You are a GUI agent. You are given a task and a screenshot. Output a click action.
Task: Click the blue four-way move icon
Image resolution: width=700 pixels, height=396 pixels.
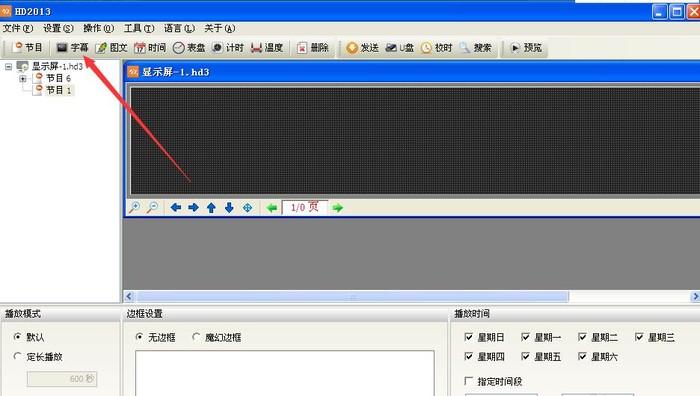[x=247, y=208]
